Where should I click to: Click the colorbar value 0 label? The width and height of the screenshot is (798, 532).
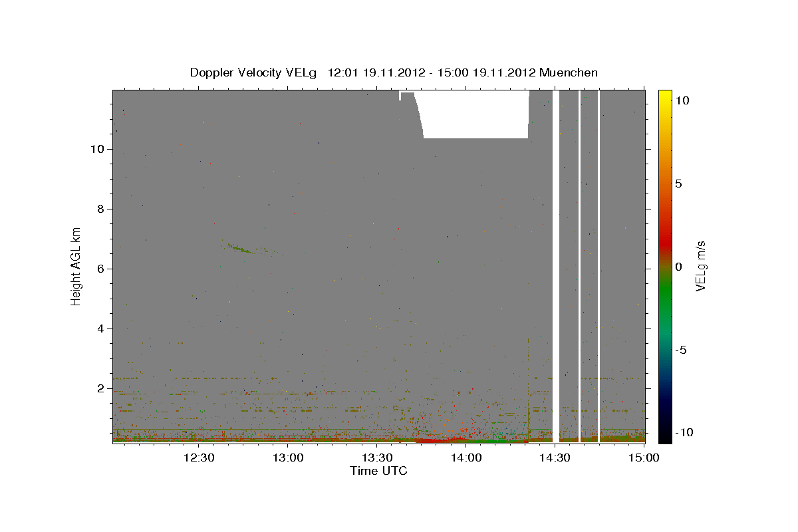678,267
